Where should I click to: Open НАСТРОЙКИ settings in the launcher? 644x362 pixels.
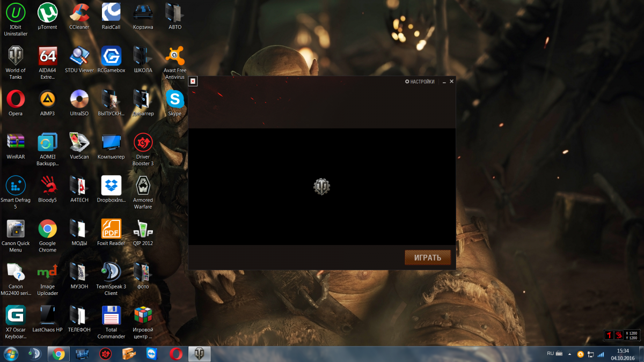pos(420,82)
